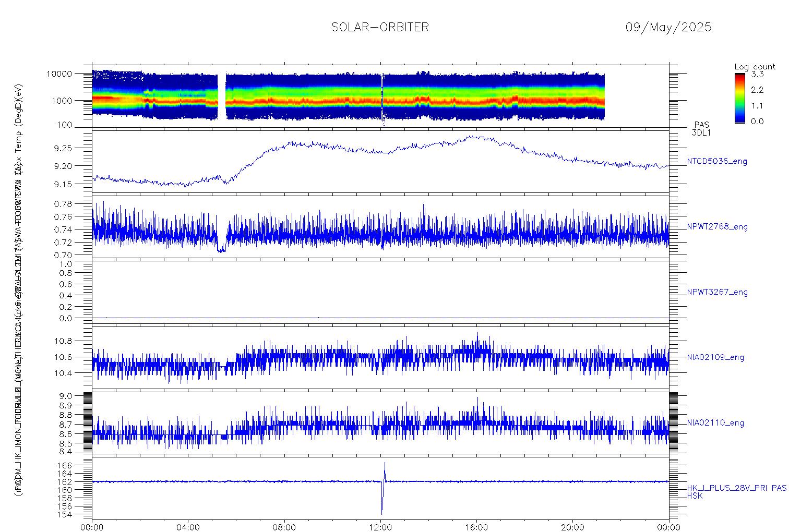This screenshot has width=789, height=532.
Task: Click the NIA02110_eng series label
Action: tap(715, 423)
